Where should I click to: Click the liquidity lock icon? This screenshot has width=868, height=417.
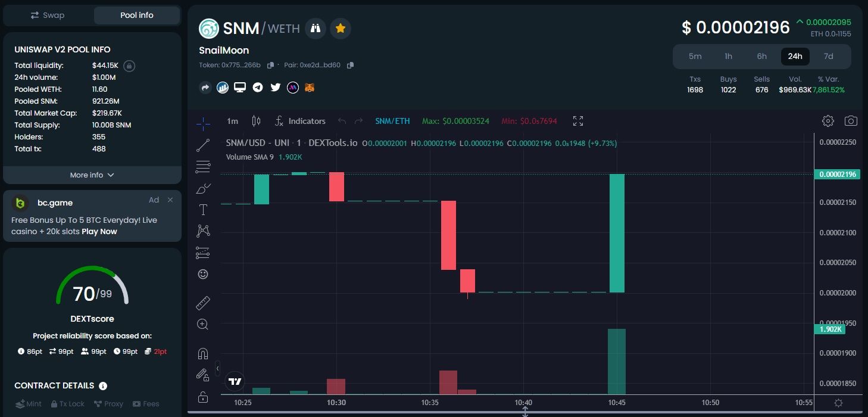click(x=129, y=66)
